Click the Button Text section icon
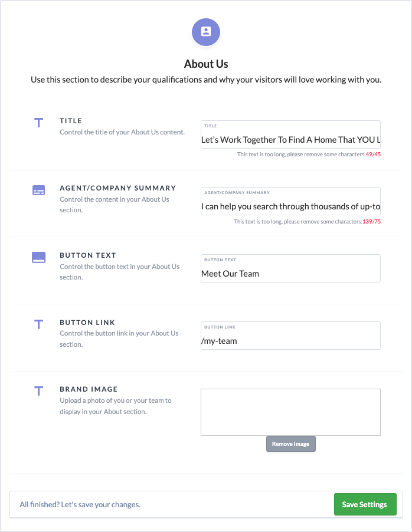412x532 pixels. pos(39,257)
